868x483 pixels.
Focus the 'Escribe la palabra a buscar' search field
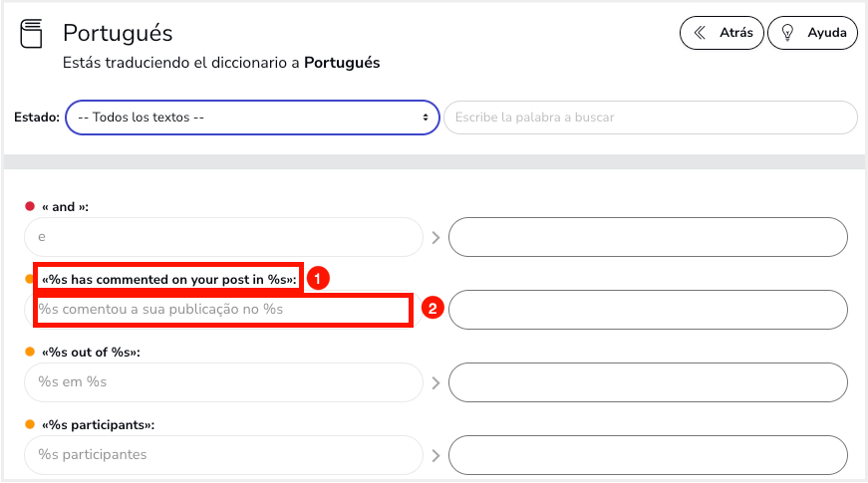click(651, 118)
